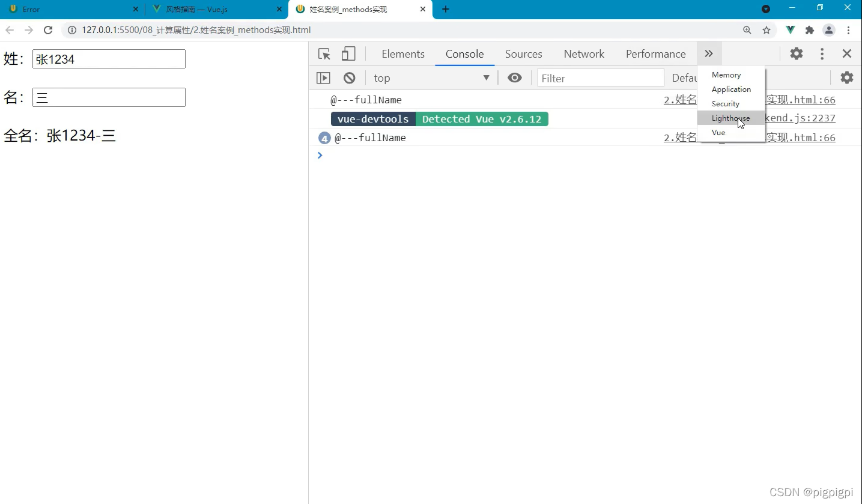Expand more DevTools tabs chevron
The width and height of the screenshot is (862, 504).
point(709,54)
